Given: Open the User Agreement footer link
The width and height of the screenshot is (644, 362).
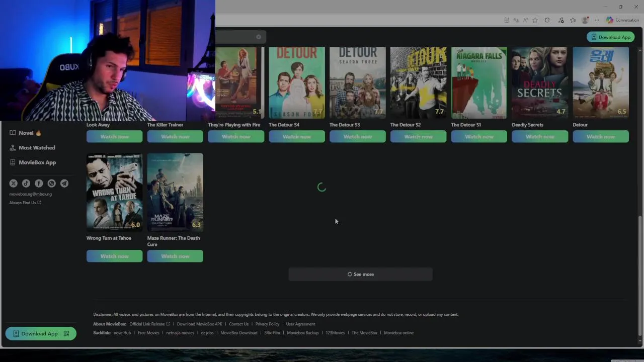Looking at the screenshot, I should point(300,324).
